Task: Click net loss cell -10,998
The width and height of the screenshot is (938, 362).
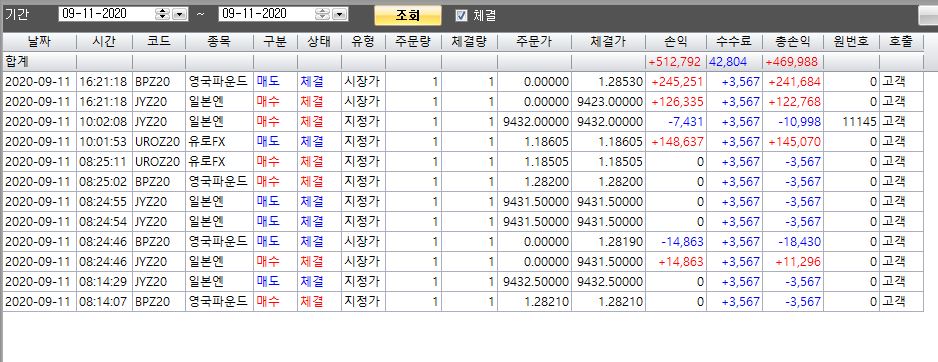Action: click(x=800, y=121)
